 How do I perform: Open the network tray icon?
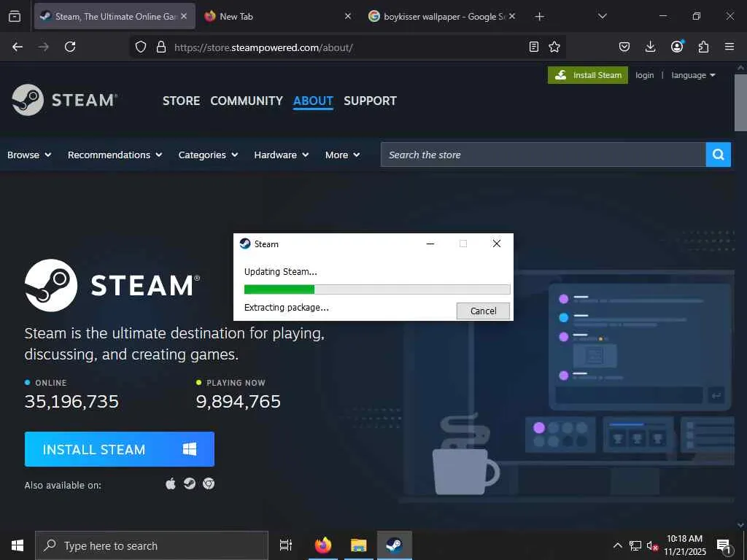click(635, 545)
